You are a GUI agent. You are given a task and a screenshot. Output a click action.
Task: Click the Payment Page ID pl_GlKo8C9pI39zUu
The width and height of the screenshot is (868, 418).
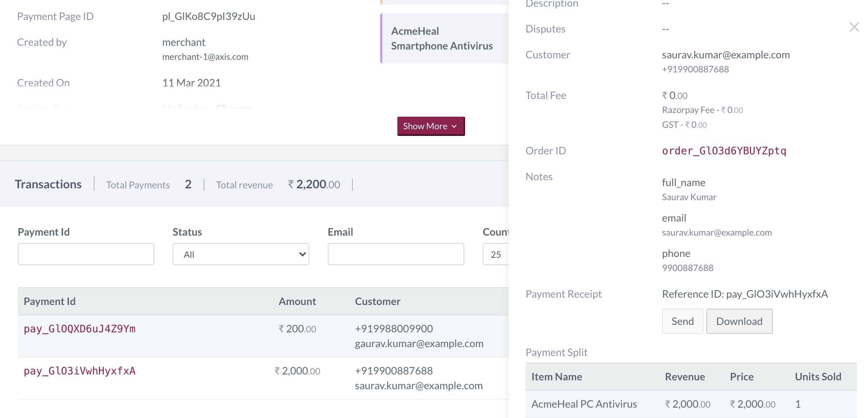click(x=209, y=16)
